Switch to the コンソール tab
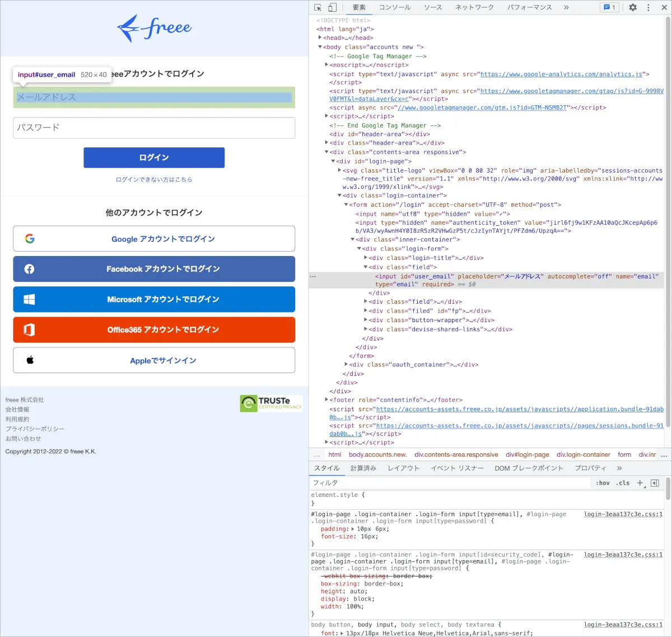672x637 pixels. tap(395, 7)
